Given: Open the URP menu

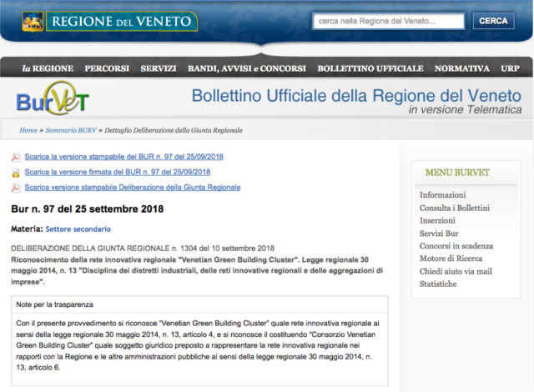Looking at the screenshot, I should pyautogui.click(x=510, y=68).
